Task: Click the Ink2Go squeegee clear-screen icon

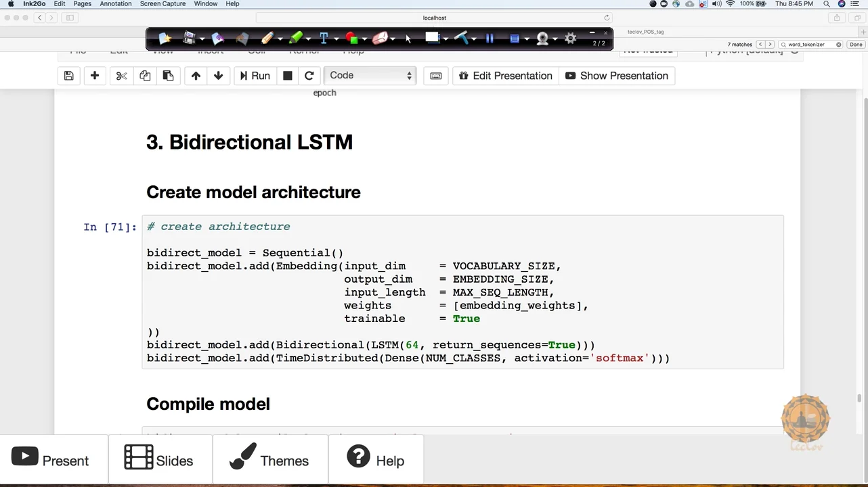Action: click(x=462, y=39)
